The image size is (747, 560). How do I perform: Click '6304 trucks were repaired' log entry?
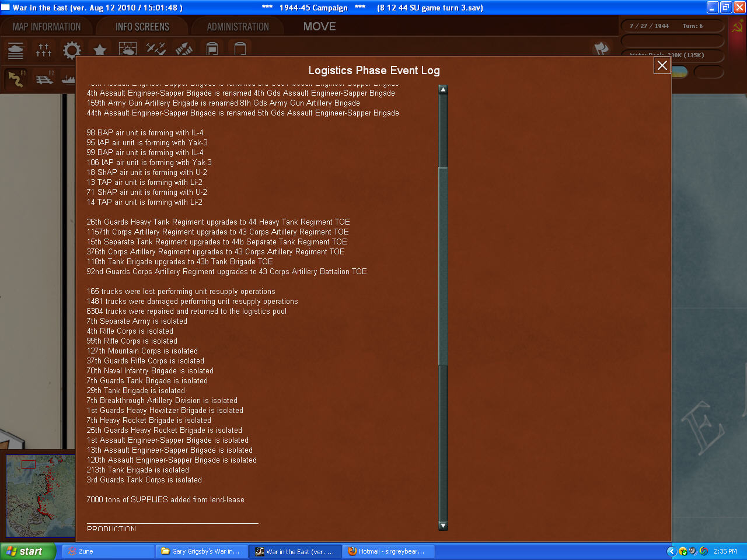[187, 311]
